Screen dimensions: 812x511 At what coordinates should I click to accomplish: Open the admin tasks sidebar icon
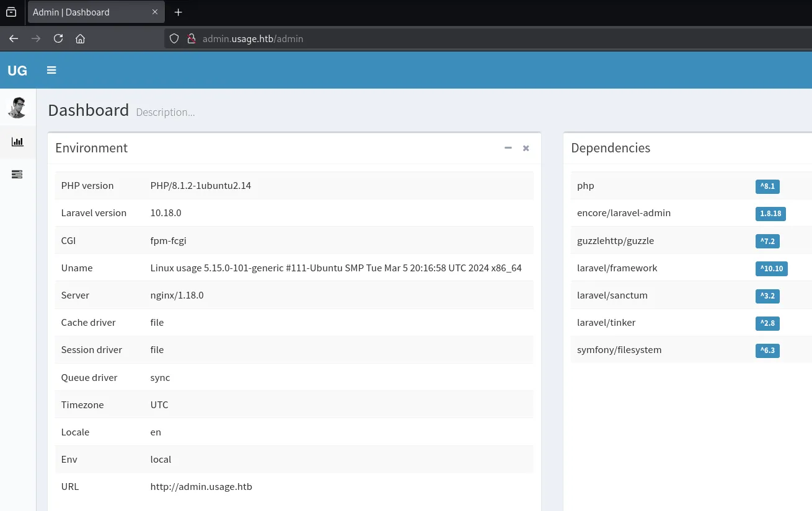point(17,175)
